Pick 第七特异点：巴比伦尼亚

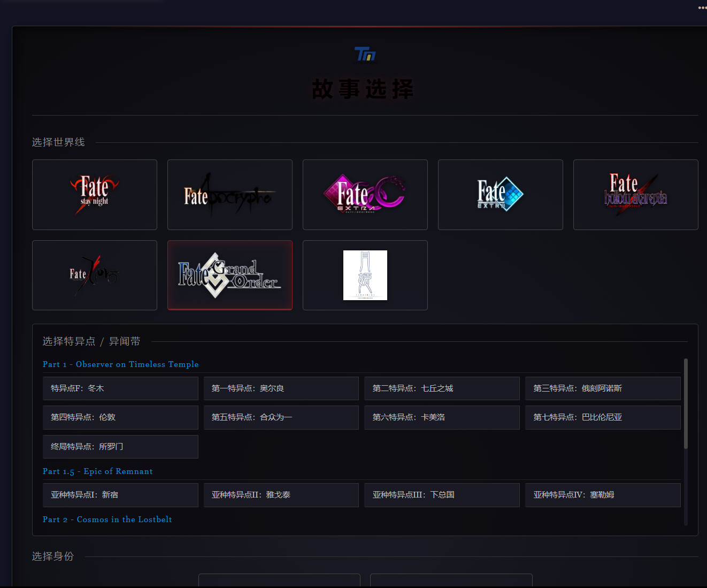[603, 417]
